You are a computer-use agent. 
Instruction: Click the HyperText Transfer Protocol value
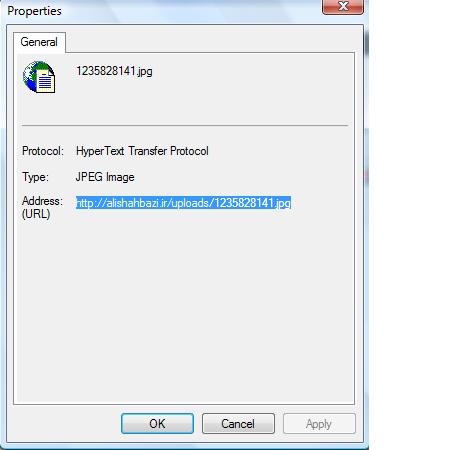click(x=142, y=151)
